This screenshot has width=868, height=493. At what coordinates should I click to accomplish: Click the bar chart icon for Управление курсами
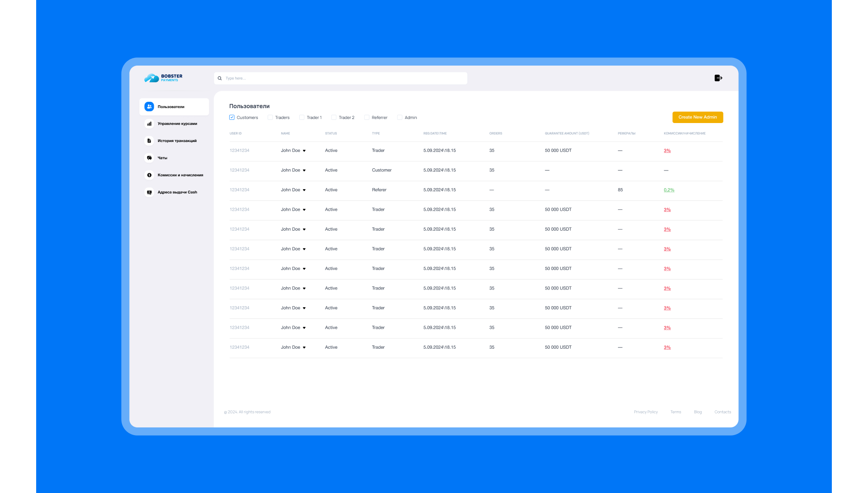[x=149, y=123]
